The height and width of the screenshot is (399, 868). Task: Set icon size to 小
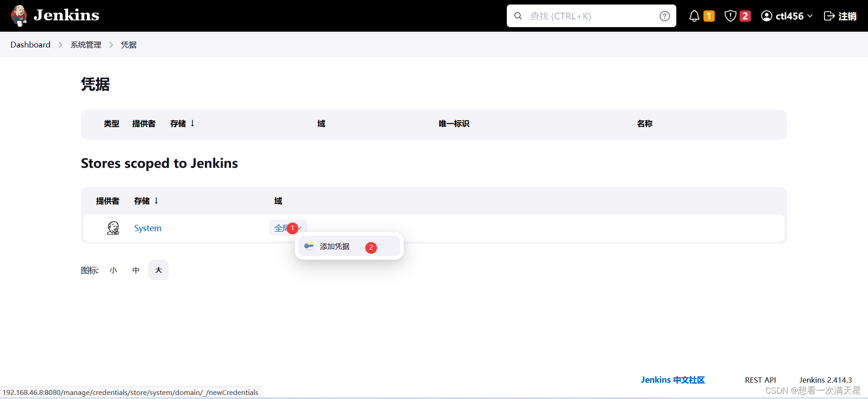(113, 270)
